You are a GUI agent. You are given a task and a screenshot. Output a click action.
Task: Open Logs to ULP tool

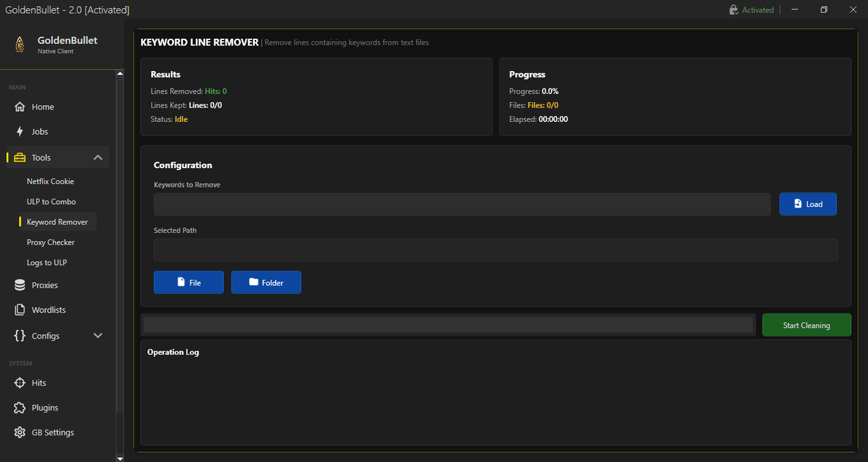(46, 263)
